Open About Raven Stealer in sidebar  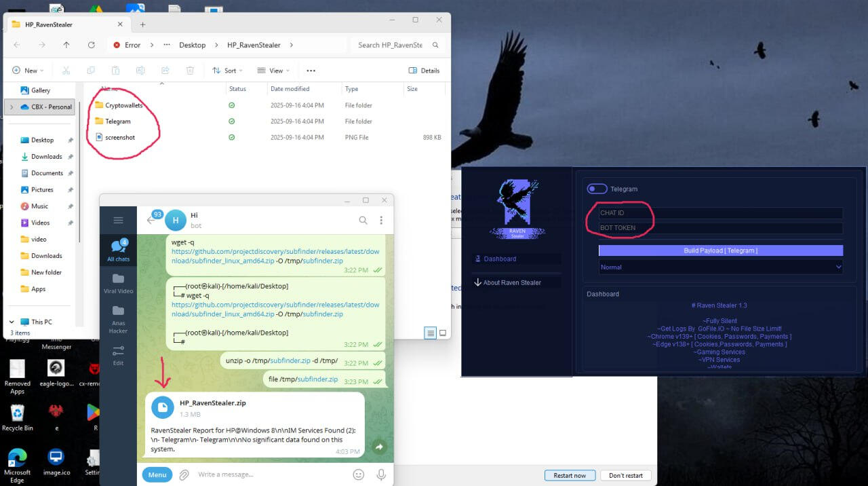point(517,282)
